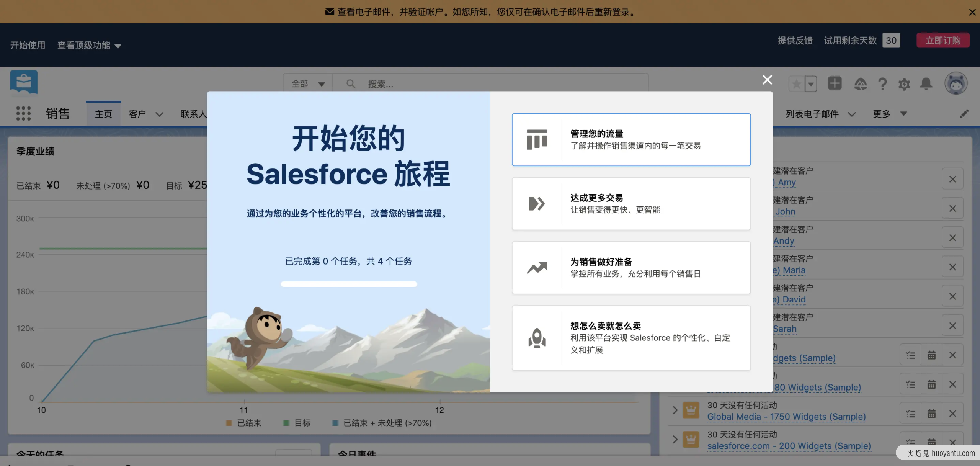Select 管理您的流量 card icon
Viewport: 980px width, 466px height.
(537, 139)
